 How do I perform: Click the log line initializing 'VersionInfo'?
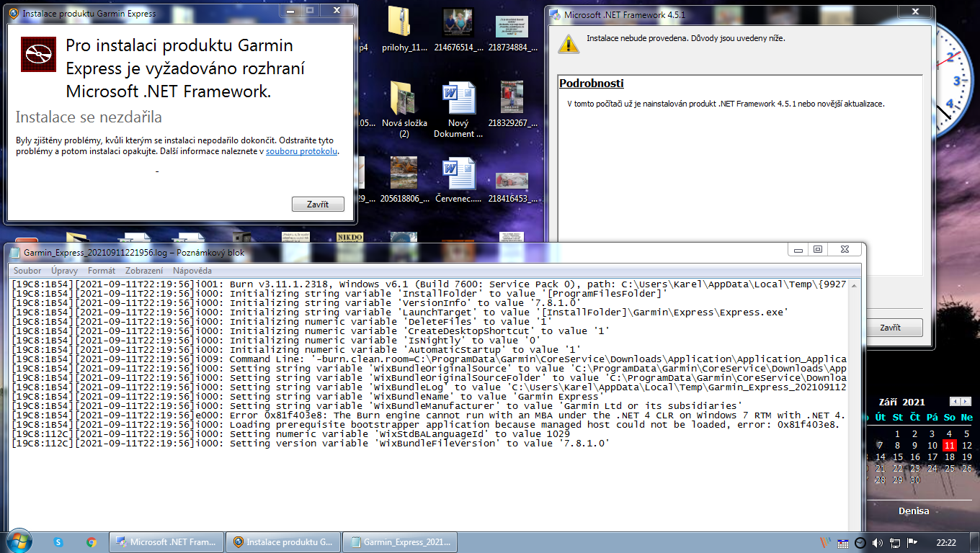[297, 303]
